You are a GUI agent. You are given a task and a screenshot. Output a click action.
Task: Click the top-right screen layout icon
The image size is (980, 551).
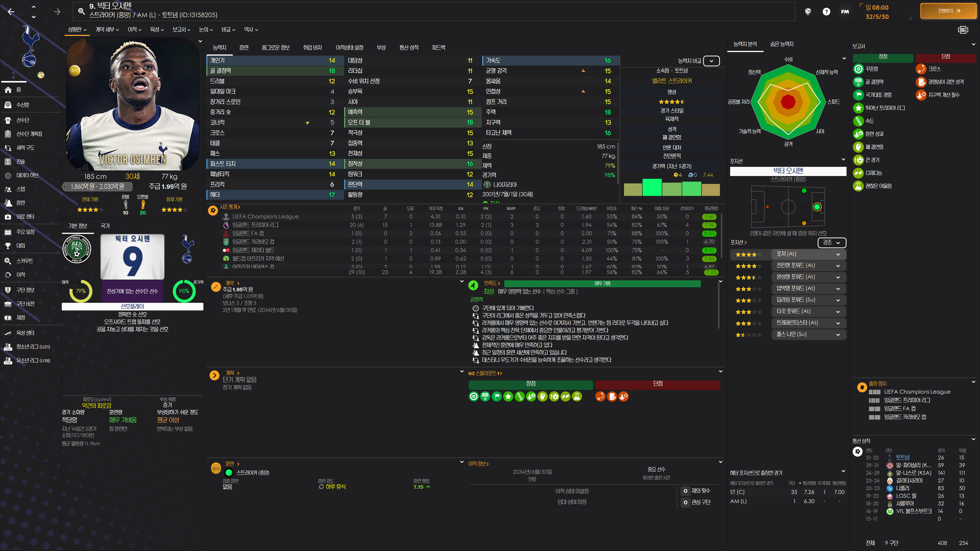962,30
